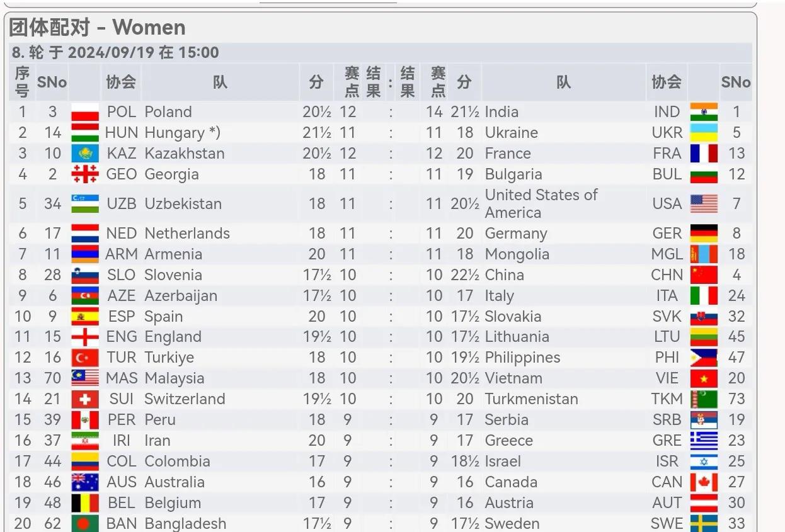Click the Canada flag icon
This screenshot has height=532, width=785.
point(704,482)
